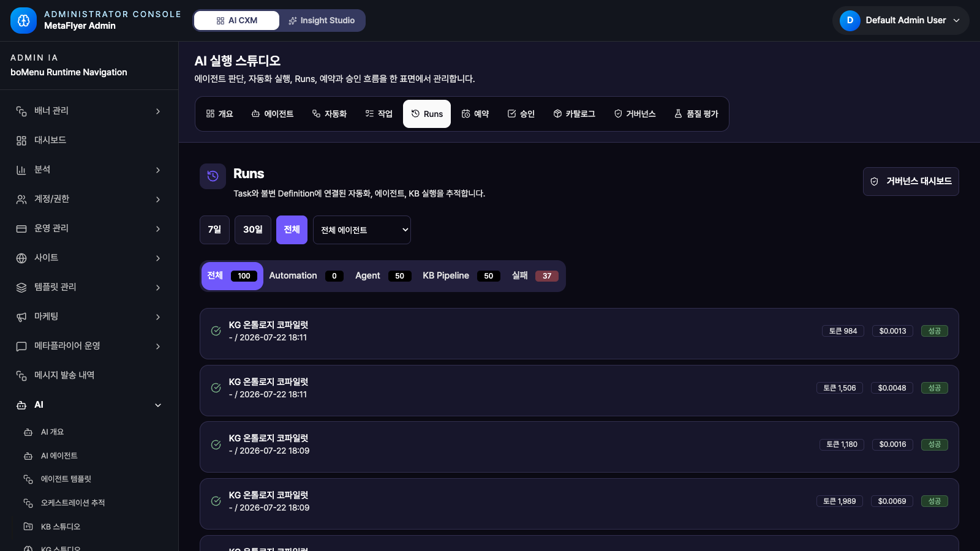The height and width of the screenshot is (551, 980).
Task: Click check icon on 토큰 1,989 row
Action: (x=216, y=501)
